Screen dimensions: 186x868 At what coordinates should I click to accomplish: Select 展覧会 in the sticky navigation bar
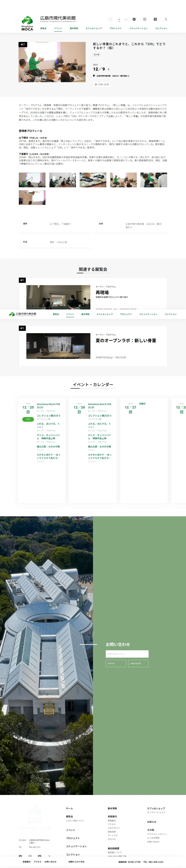tap(56, 314)
